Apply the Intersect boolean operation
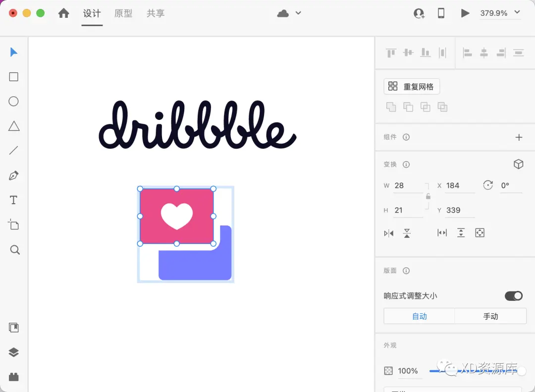Image resolution: width=535 pixels, height=392 pixels. click(x=425, y=107)
